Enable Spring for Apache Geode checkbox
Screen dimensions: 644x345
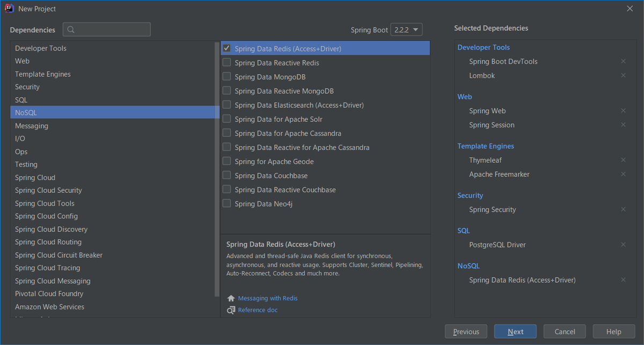point(226,161)
